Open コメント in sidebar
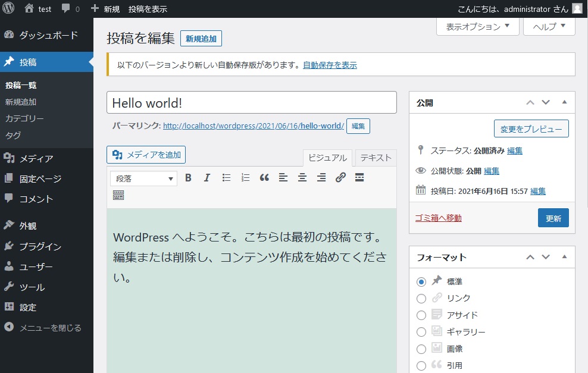Screen dimensions: 588x373 tap(46, 199)
